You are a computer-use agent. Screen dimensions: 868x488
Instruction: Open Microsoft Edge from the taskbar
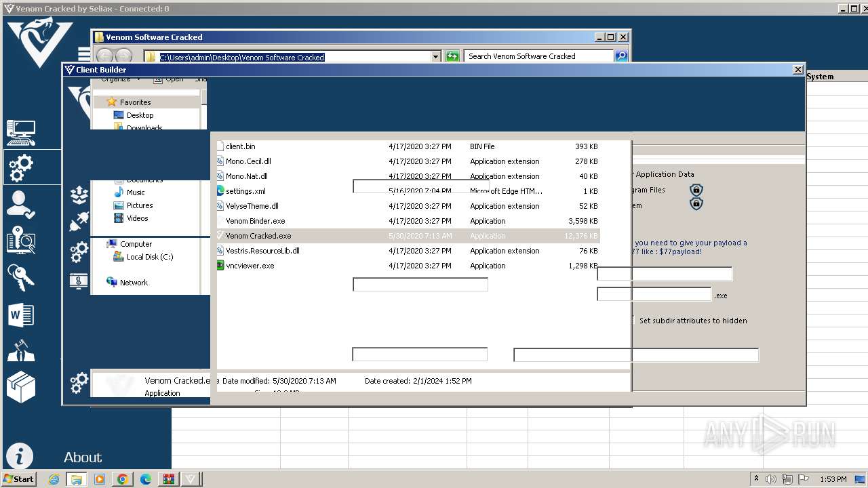[x=145, y=479]
